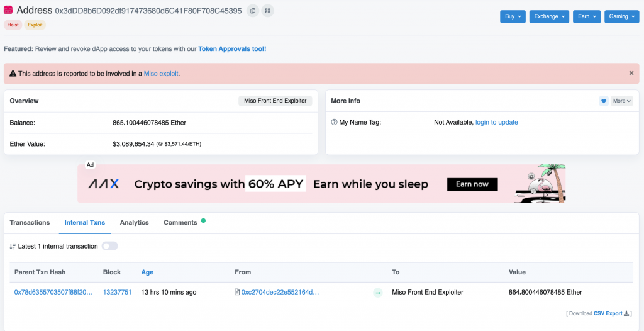This screenshot has height=331, width=644.
Task: Add address to favorites heart icon
Action: click(603, 101)
